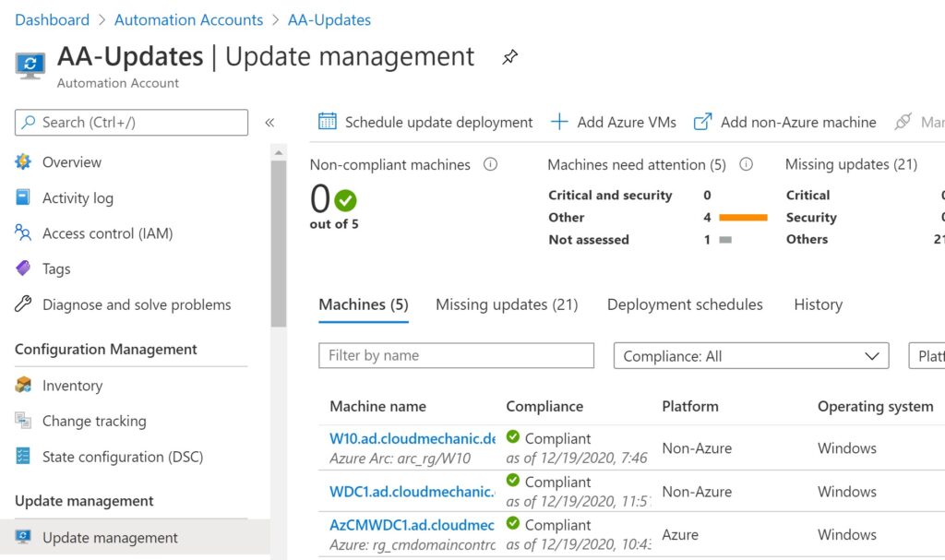Click the external link icon for non-Azure machine

pyautogui.click(x=702, y=122)
